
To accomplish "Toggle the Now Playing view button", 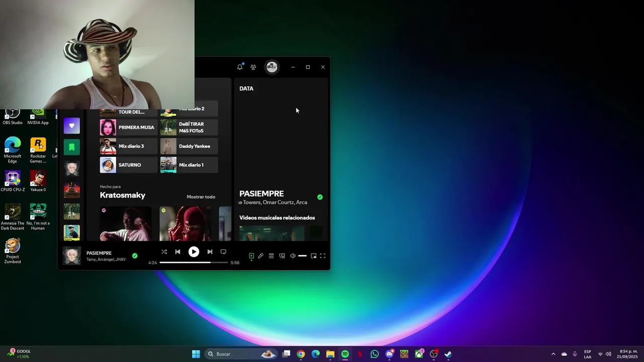I will pyautogui.click(x=252, y=256).
